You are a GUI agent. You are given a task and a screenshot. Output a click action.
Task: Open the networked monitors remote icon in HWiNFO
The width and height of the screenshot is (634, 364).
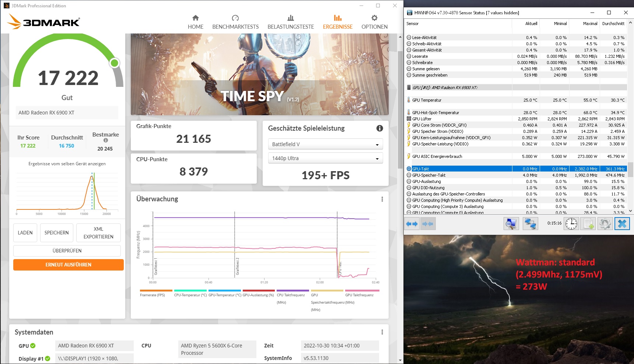[530, 223]
